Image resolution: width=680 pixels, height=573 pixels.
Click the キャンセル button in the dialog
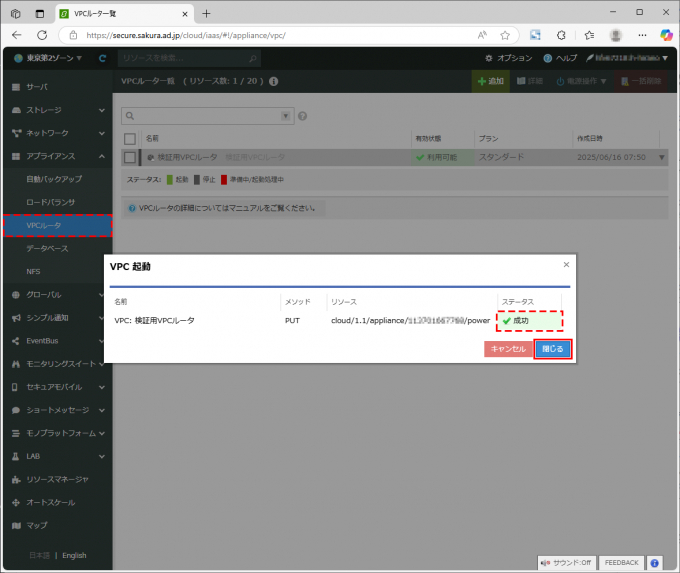pos(508,349)
